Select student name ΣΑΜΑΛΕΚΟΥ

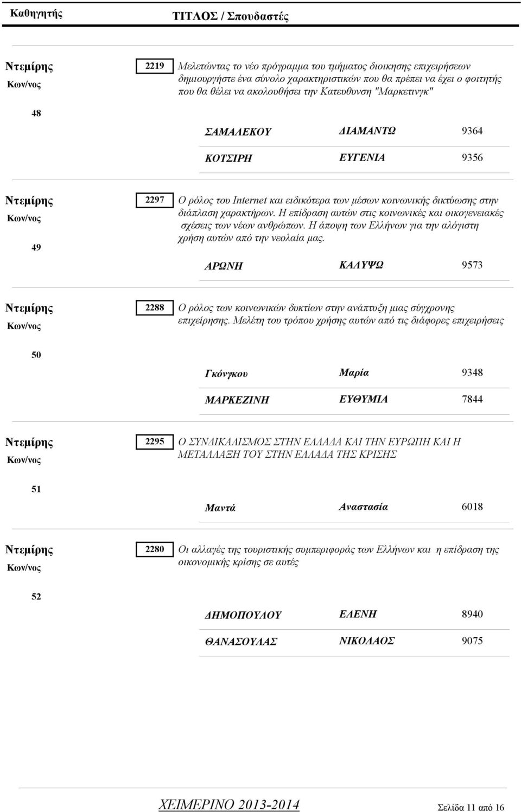pyautogui.click(x=238, y=132)
